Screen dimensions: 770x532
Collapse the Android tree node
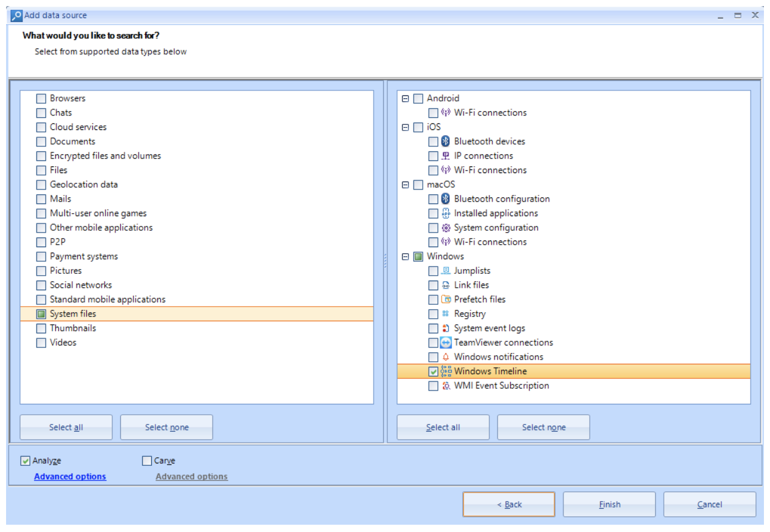click(406, 98)
